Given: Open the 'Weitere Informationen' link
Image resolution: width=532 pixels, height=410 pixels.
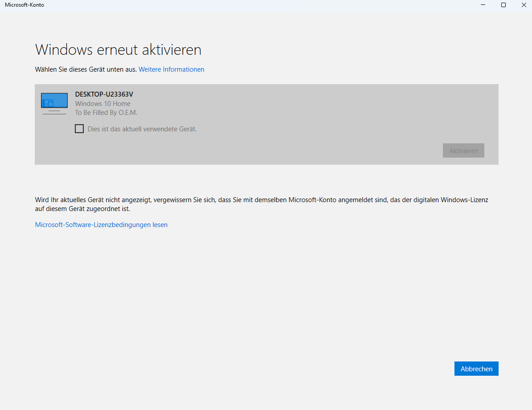Looking at the screenshot, I should tap(172, 69).
